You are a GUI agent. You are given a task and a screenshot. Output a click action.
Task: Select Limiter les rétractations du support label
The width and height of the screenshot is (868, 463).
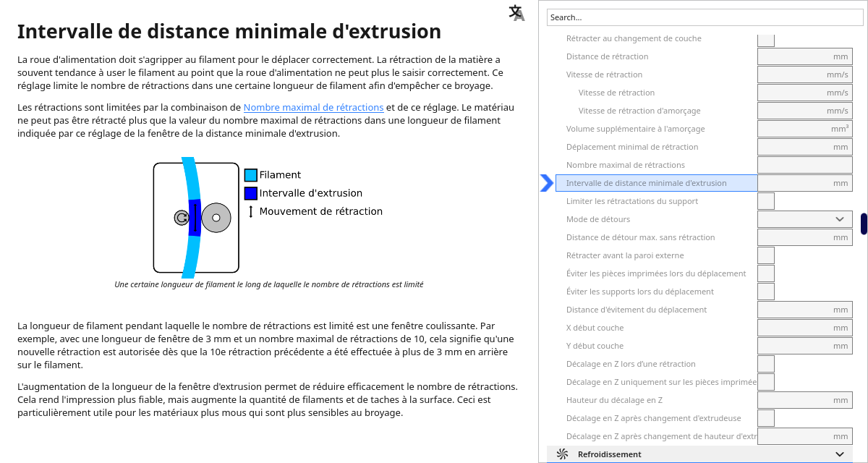(632, 201)
